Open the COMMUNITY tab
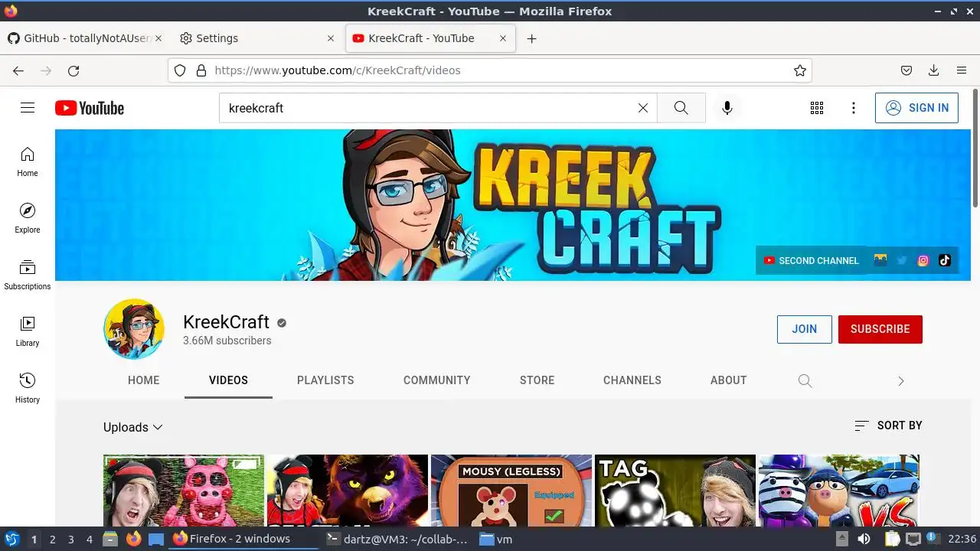Viewport: 980px width, 551px height. point(437,380)
